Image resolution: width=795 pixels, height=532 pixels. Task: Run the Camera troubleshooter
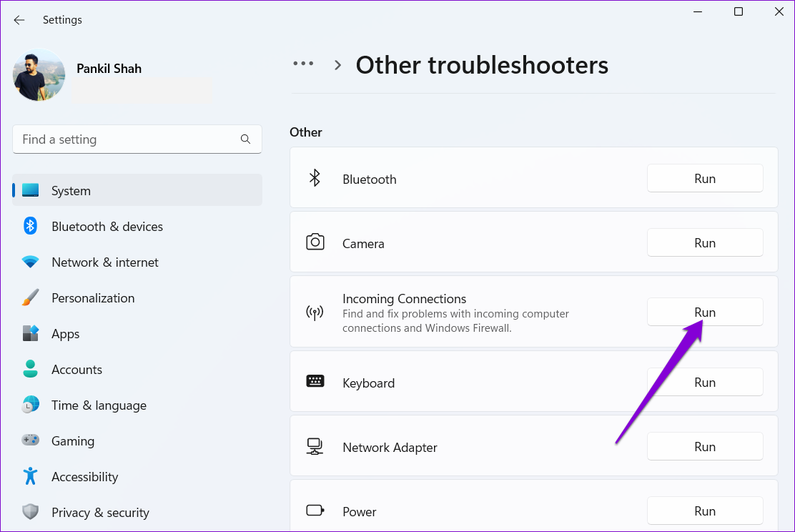click(x=705, y=243)
